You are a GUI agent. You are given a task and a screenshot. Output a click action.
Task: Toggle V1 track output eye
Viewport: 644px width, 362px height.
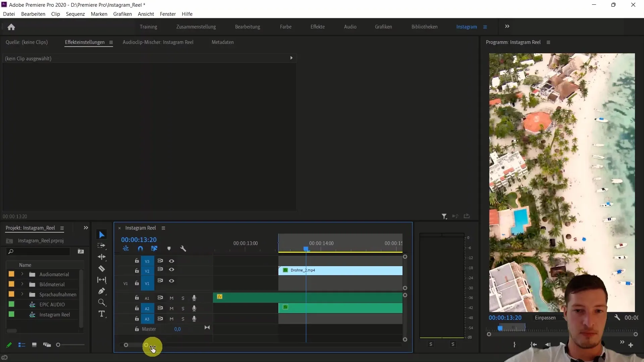click(171, 281)
